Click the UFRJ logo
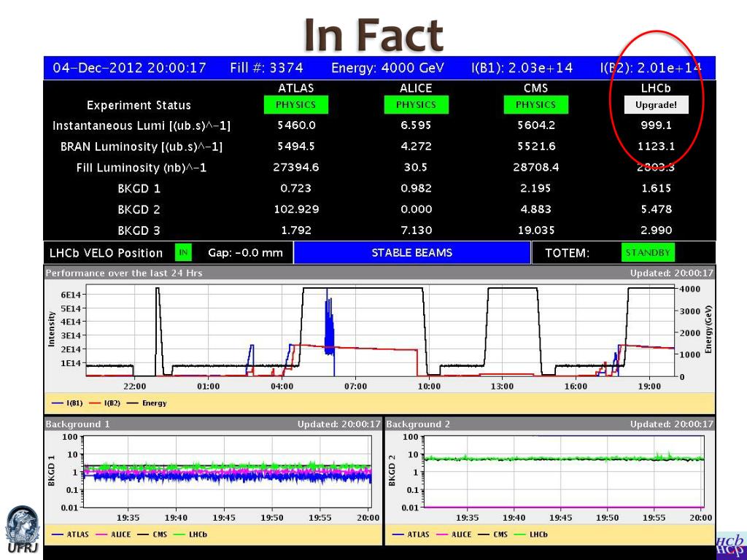 22,529
